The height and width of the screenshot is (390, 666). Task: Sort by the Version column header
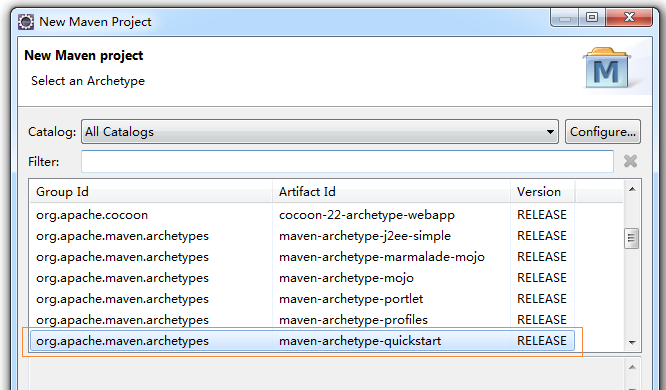tap(542, 192)
